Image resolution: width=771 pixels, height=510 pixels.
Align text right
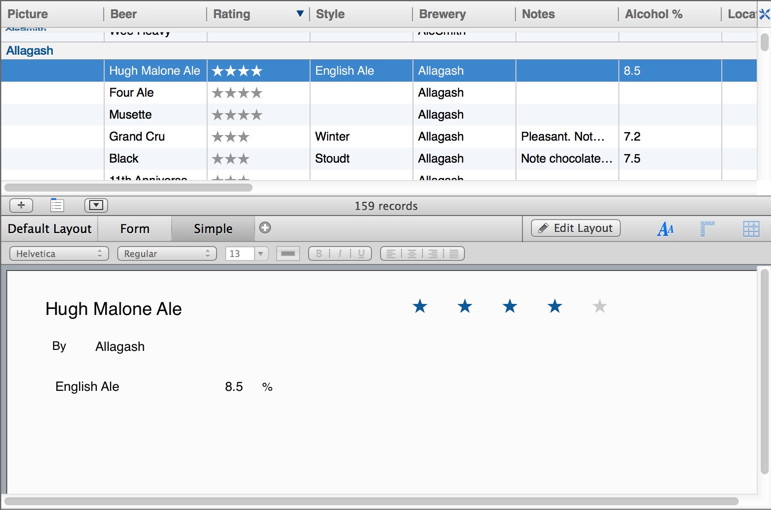[433, 254]
